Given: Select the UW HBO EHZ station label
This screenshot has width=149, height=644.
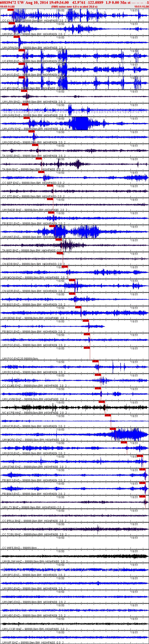Looking at the screenshot, I should click(x=34, y=615).
